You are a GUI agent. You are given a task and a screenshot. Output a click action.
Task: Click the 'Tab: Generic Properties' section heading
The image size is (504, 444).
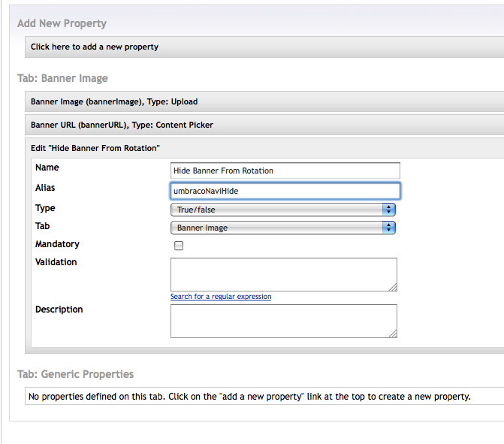click(x=75, y=374)
